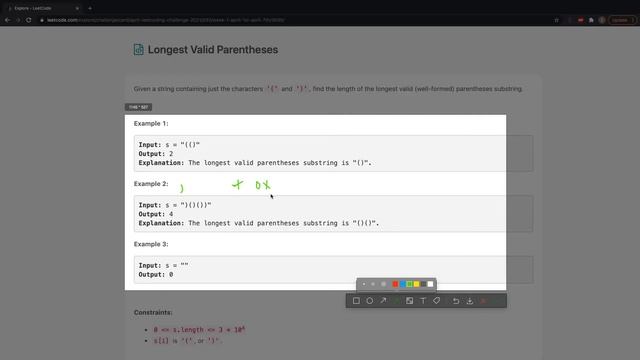Choose the smallest stroke size dot
This screenshot has height=360, width=640.
pyautogui.click(x=364, y=284)
